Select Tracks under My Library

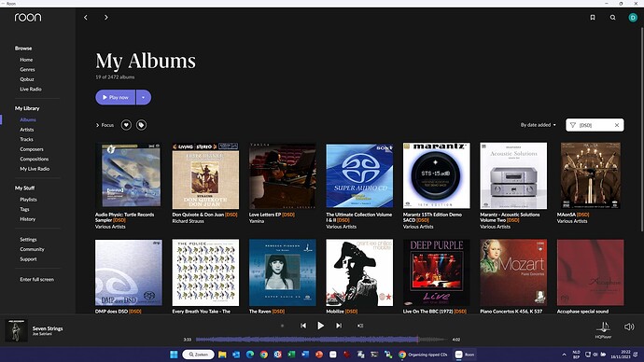point(26,139)
